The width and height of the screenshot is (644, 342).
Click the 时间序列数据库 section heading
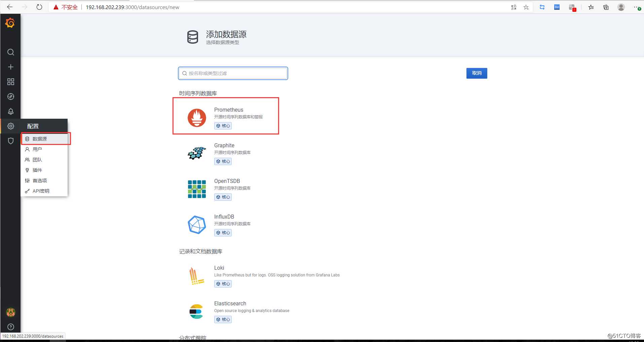198,93
